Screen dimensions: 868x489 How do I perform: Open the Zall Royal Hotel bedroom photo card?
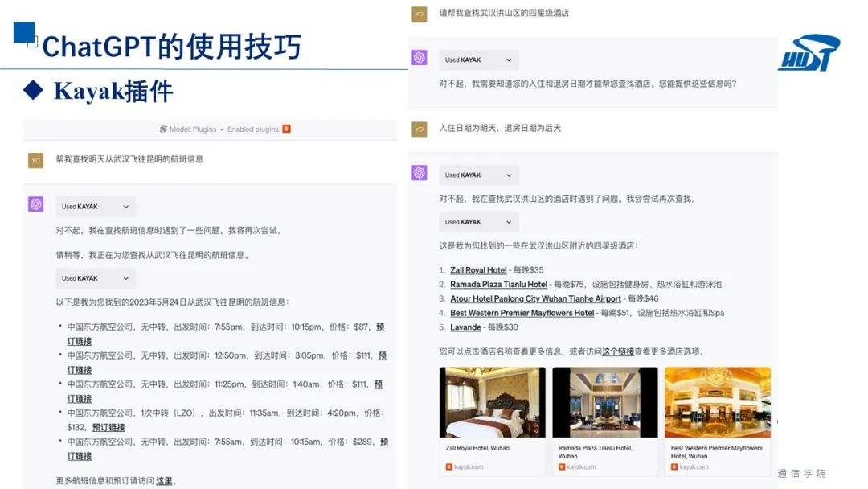[492, 421]
